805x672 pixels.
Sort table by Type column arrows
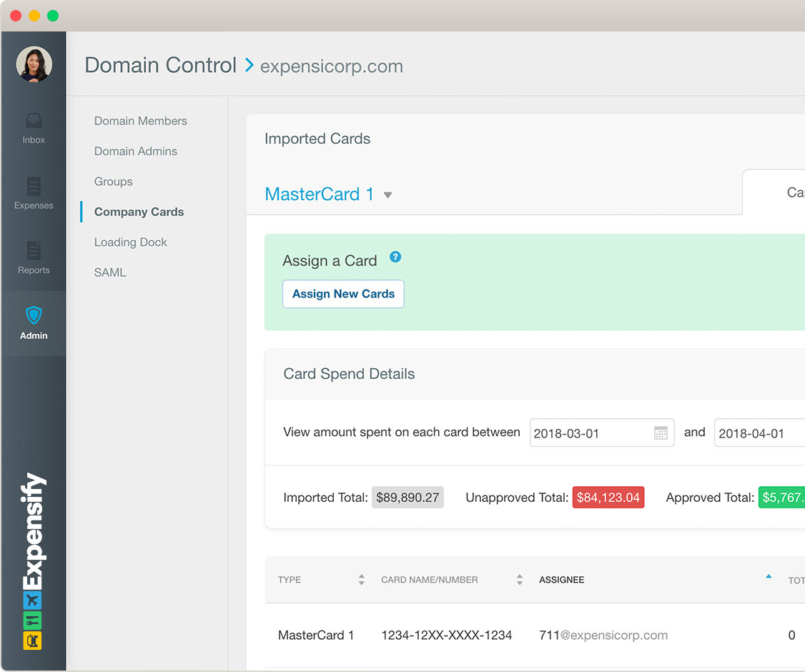pyautogui.click(x=362, y=580)
